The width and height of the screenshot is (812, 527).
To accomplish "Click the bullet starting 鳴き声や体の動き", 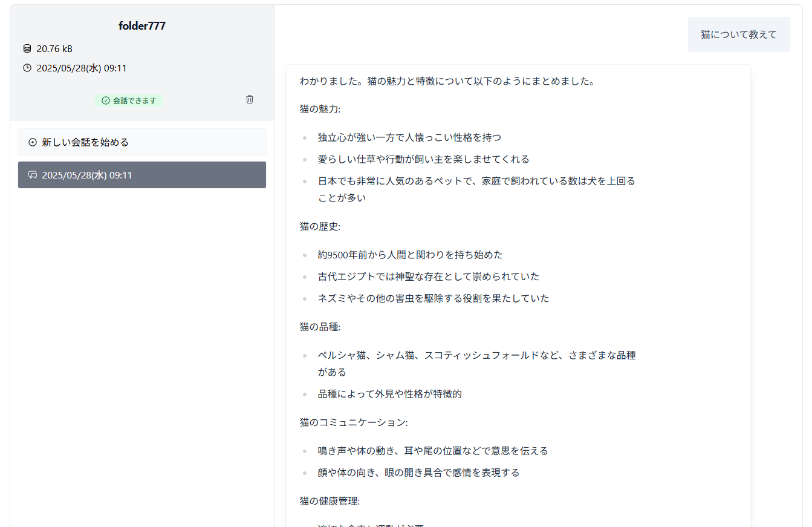I will tap(433, 451).
